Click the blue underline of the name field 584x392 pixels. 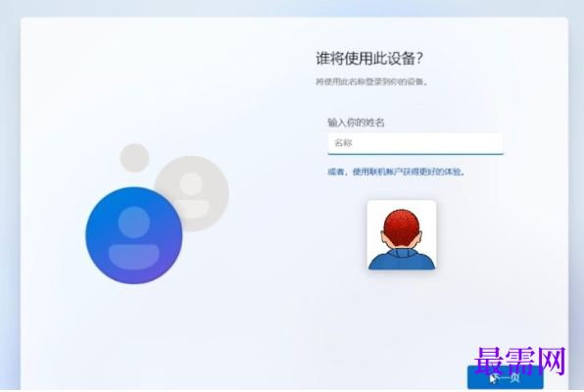click(x=415, y=153)
